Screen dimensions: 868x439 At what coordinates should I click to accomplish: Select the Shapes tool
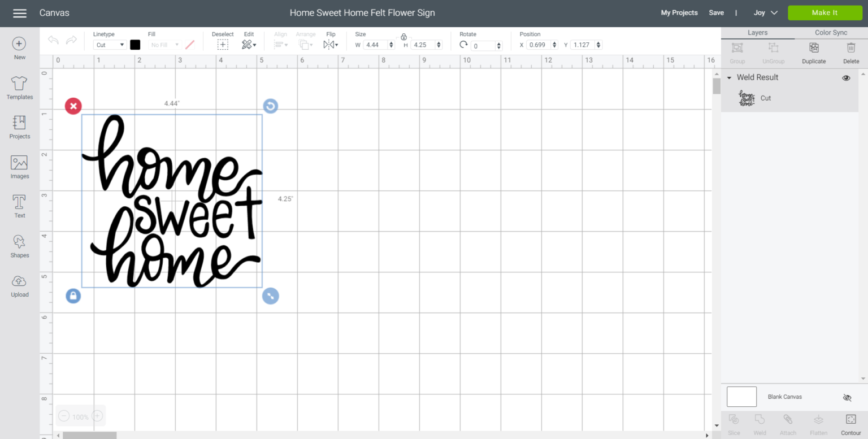(19, 246)
